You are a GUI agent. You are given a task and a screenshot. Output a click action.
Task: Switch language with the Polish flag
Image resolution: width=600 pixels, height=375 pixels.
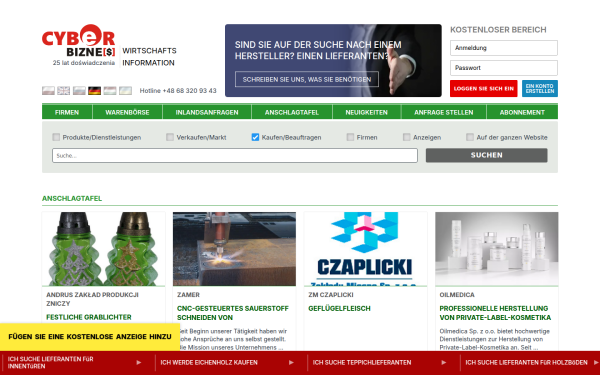(48, 91)
